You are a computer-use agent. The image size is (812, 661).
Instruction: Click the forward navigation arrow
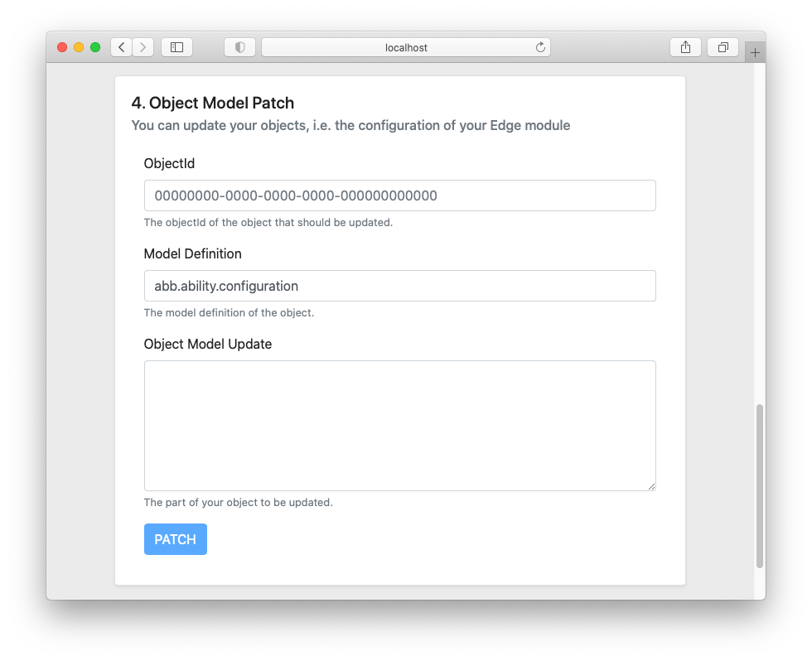143,47
